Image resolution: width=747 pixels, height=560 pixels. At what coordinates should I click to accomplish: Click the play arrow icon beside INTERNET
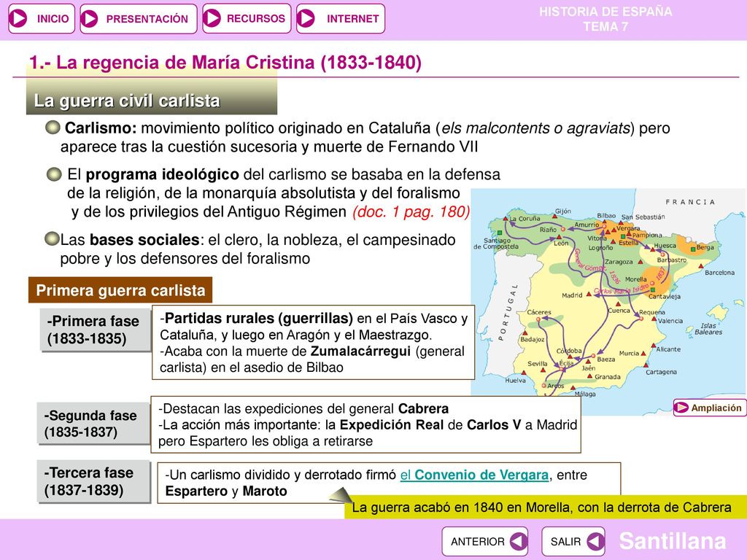(x=306, y=18)
